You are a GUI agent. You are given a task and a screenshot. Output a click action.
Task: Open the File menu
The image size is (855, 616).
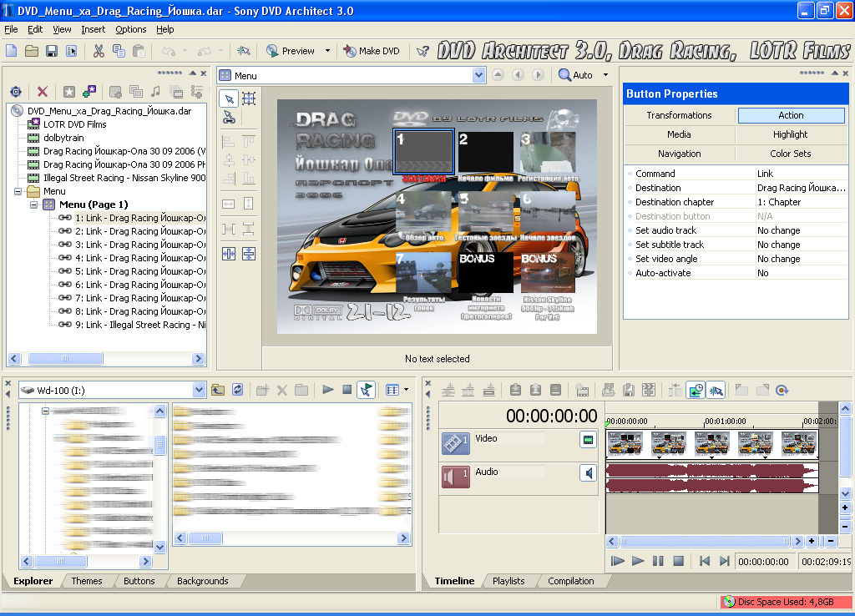11,29
